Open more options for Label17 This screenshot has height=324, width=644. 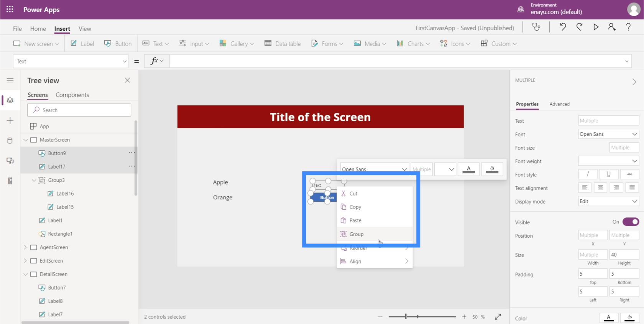click(x=131, y=166)
